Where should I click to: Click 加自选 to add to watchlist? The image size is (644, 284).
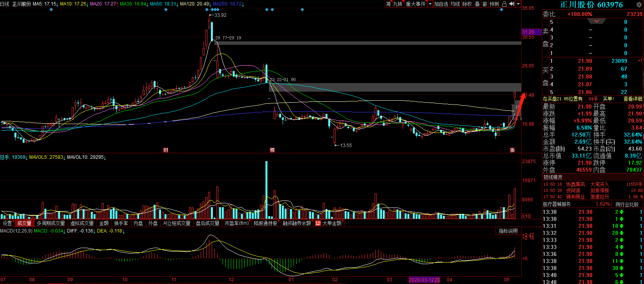coord(441,4)
